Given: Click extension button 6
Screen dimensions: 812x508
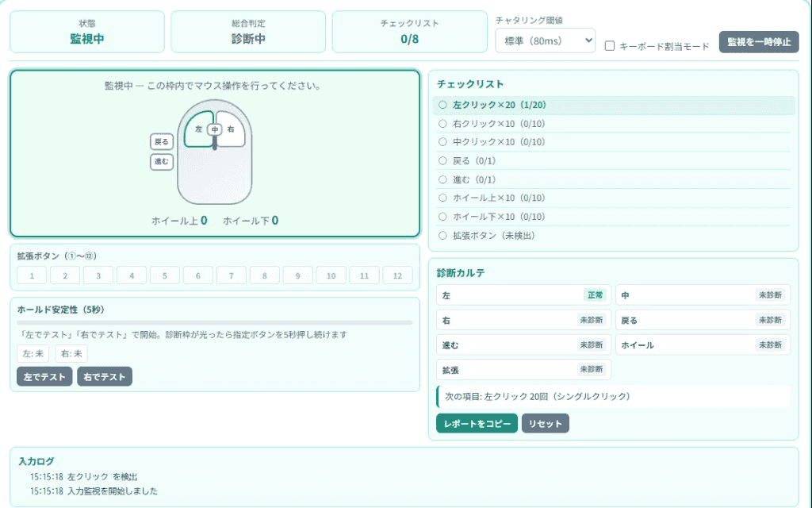Looking at the screenshot, I should (197, 275).
